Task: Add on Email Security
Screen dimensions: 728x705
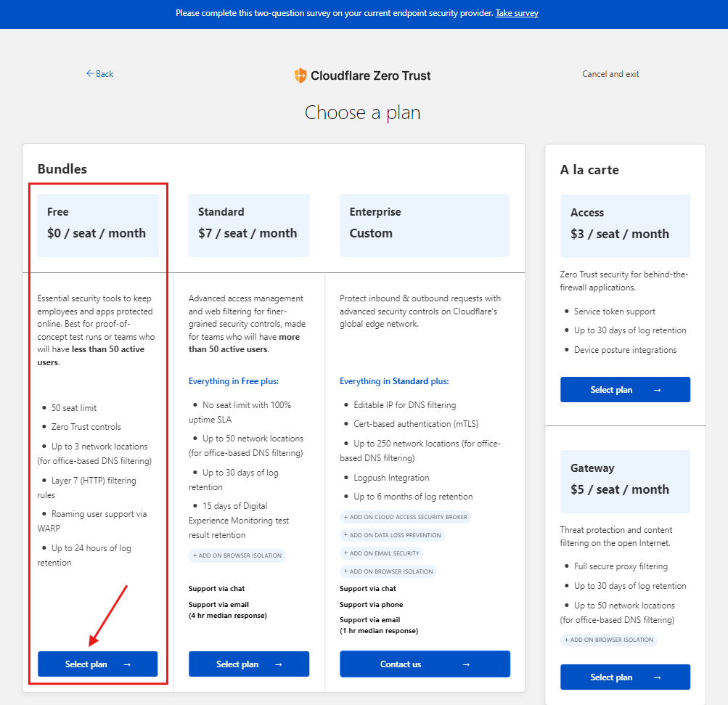Action: point(381,553)
